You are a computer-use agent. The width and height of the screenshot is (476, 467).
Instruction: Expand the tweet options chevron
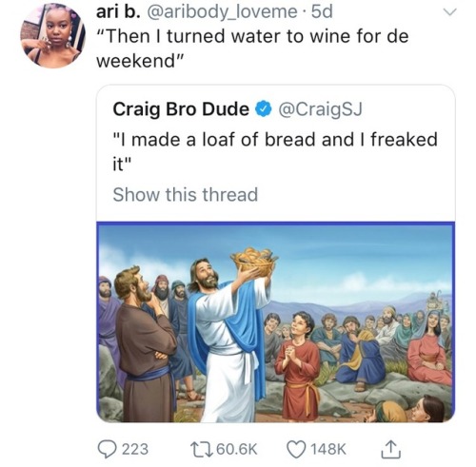coord(449,12)
